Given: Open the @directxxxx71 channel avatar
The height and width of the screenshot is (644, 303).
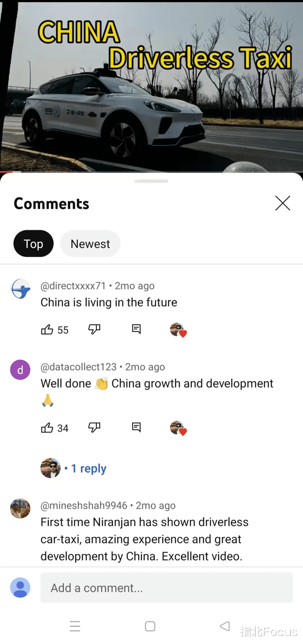Looking at the screenshot, I should (20, 289).
